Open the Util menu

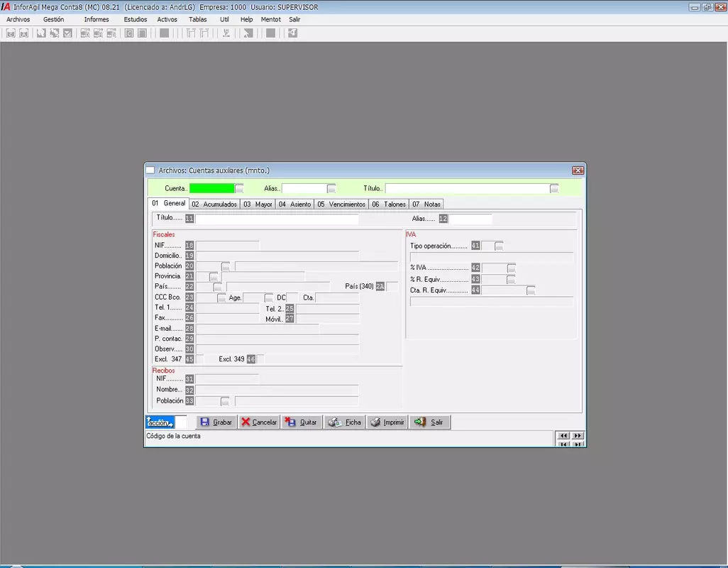tap(224, 19)
